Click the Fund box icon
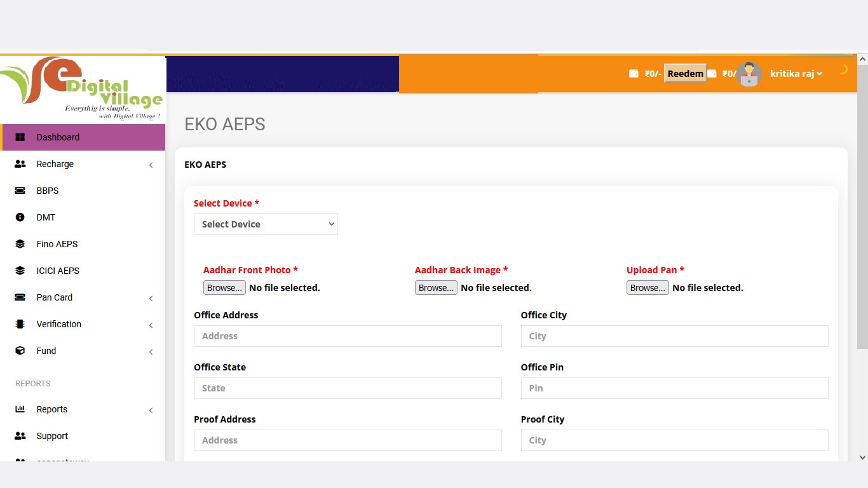 click(x=20, y=351)
